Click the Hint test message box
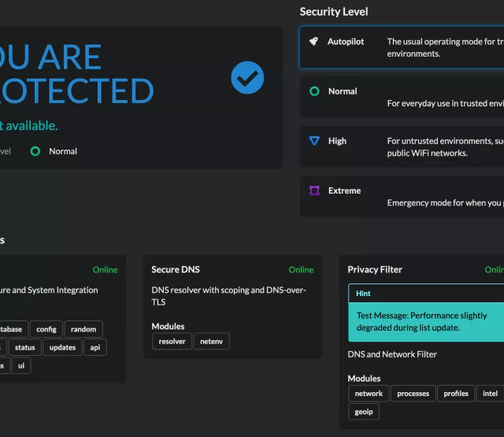The height and width of the screenshot is (437, 504). coord(425,321)
